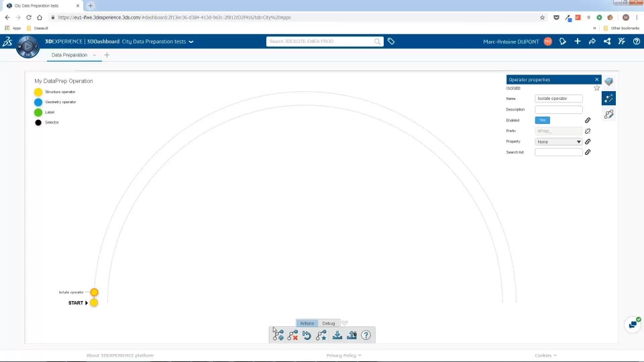Click the Description input field

[559, 109]
